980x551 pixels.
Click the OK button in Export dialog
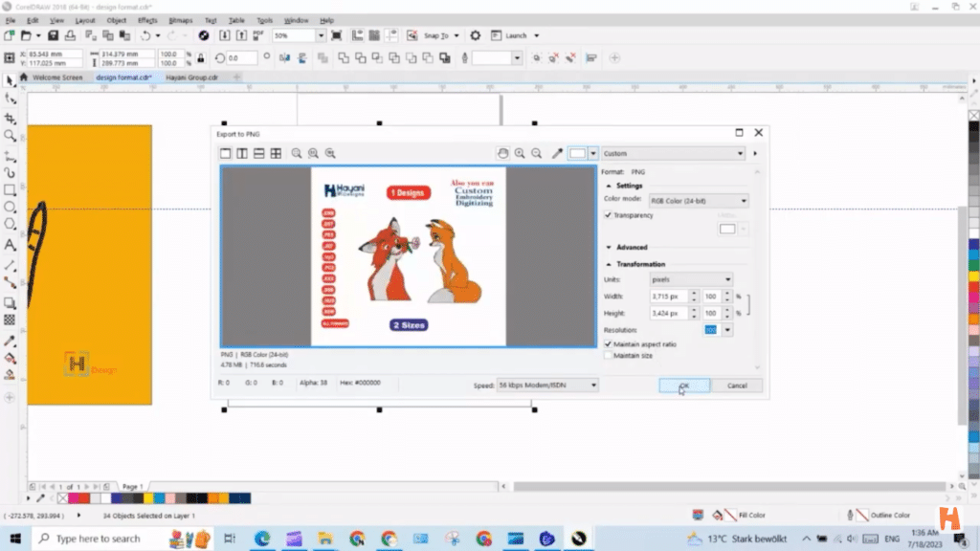pyautogui.click(x=683, y=386)
